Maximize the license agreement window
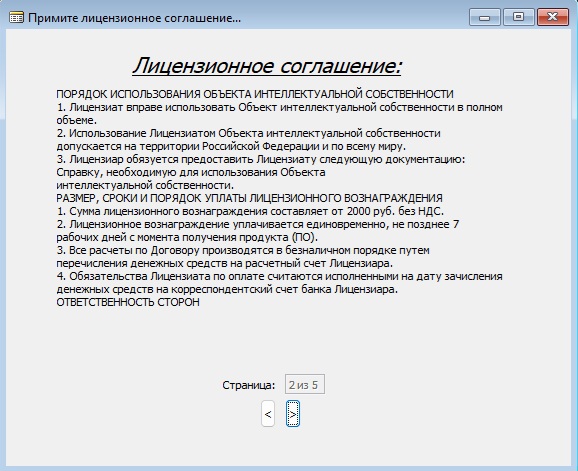The width and height of the screenshot is (578, 471). [518, 17]
